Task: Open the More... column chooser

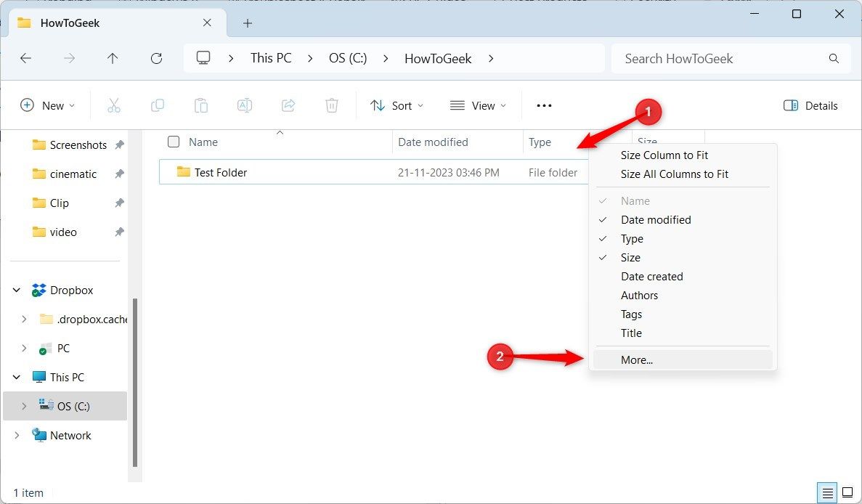Action: tap(682, 360)
